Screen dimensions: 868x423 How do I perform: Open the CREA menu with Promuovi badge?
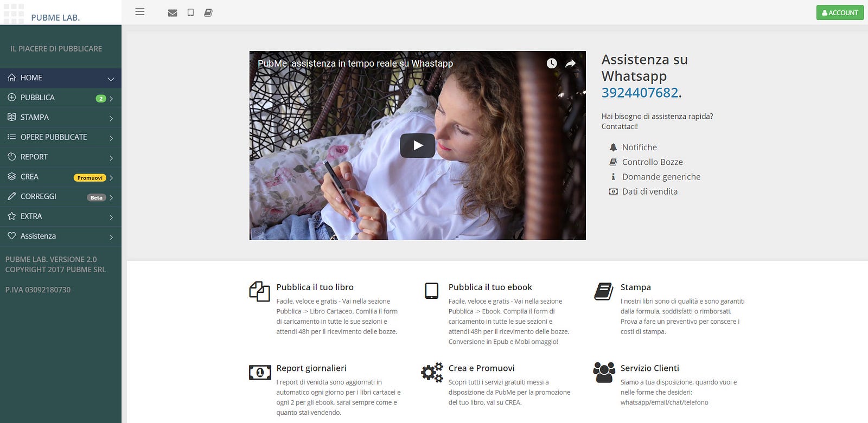[x=61, y=177]
